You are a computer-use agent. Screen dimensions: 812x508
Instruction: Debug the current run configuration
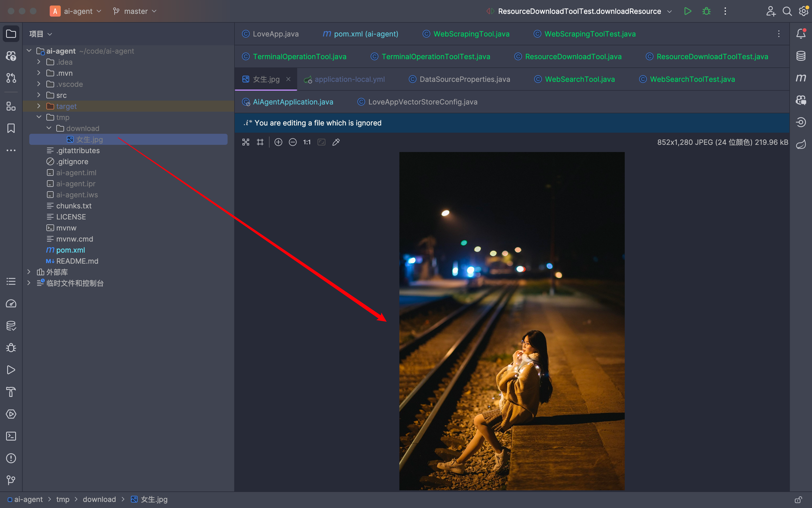tap(706, 11)
